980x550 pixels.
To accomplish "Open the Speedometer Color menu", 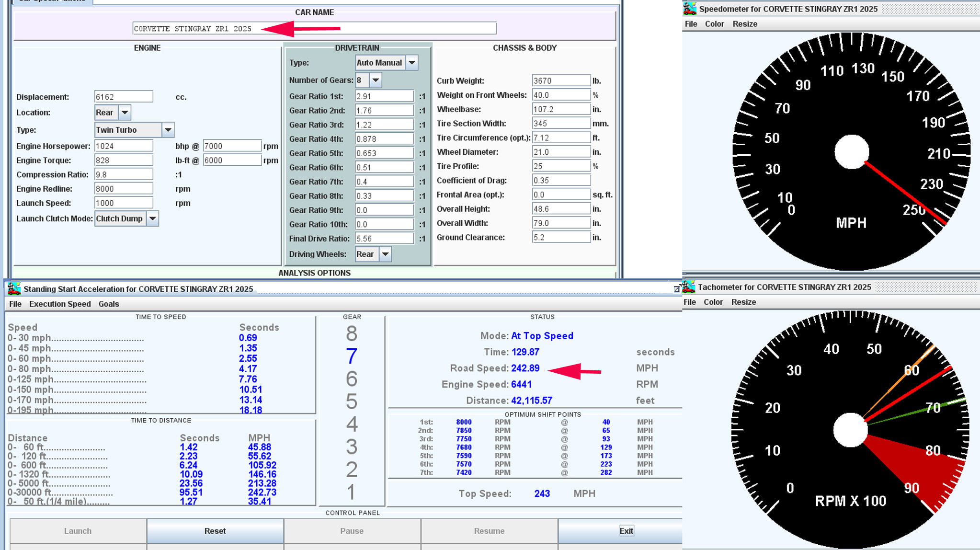I will [x=714, y=24].
